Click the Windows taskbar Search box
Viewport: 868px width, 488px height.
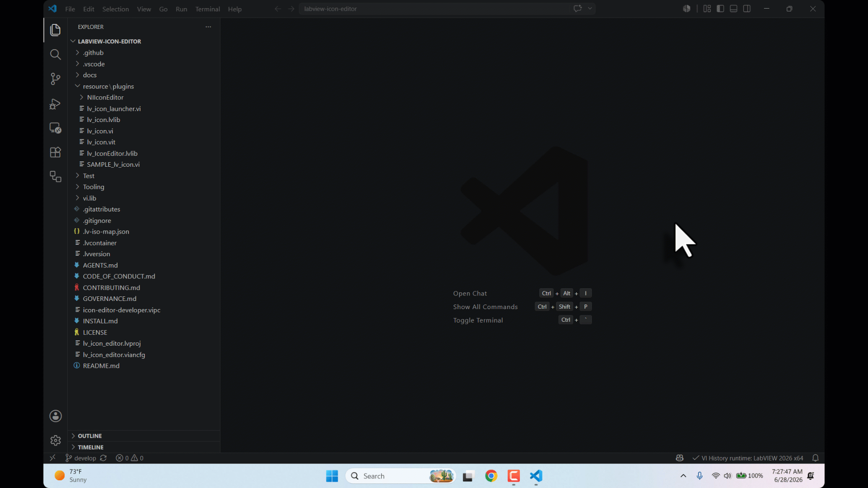click(401, 476)
